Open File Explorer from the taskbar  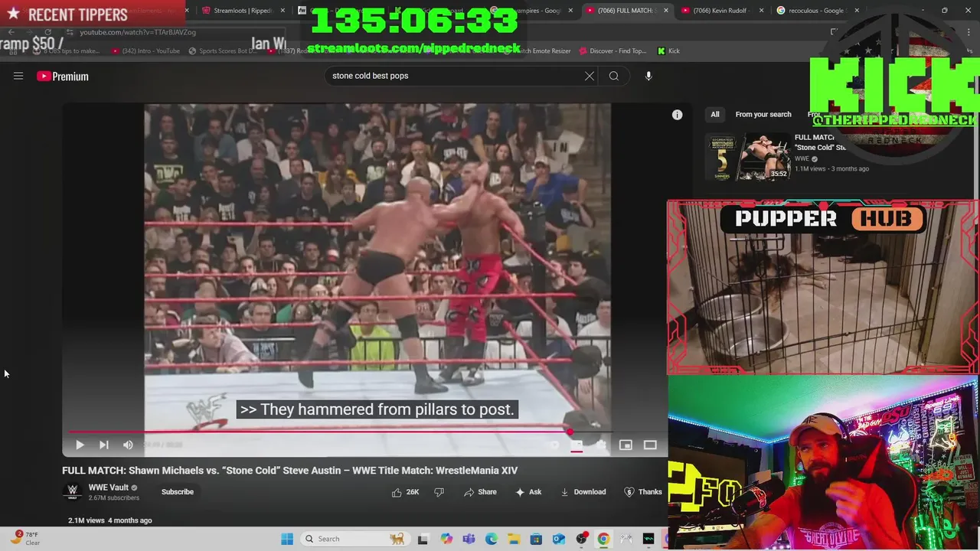514,539
